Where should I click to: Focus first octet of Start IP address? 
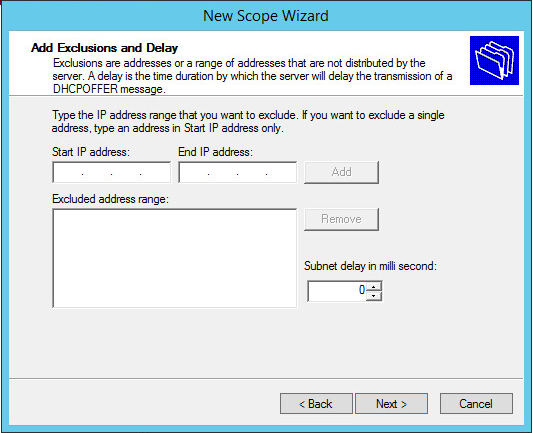[68, 172]
